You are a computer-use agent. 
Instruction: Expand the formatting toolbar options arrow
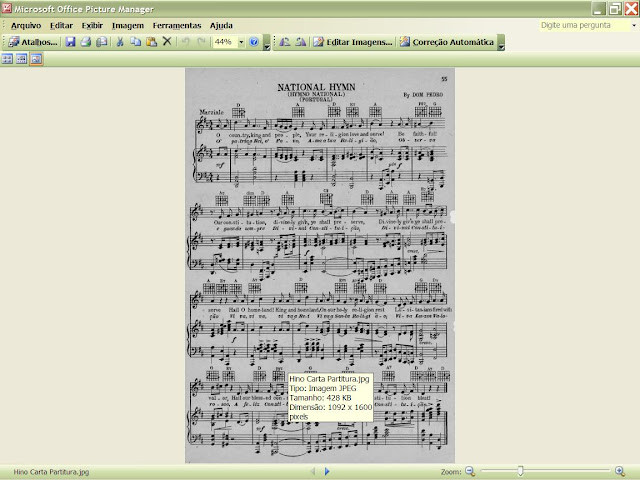(501, 42)
